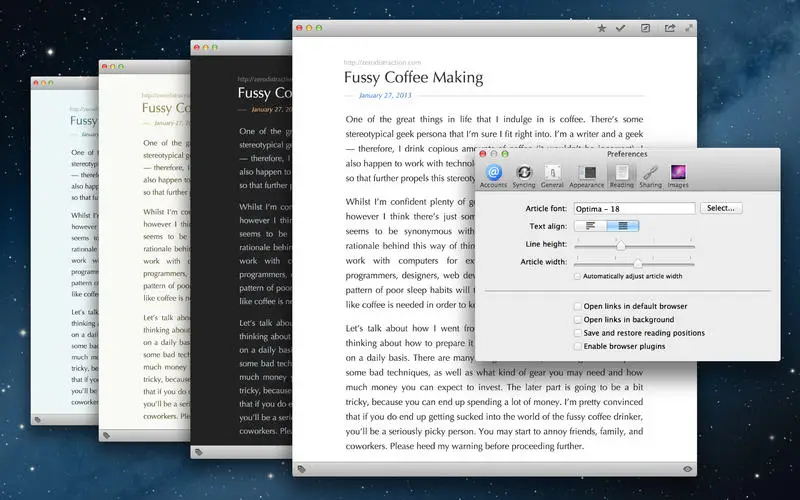Click the Fussy Coffee Making title

tap(413, 78)
